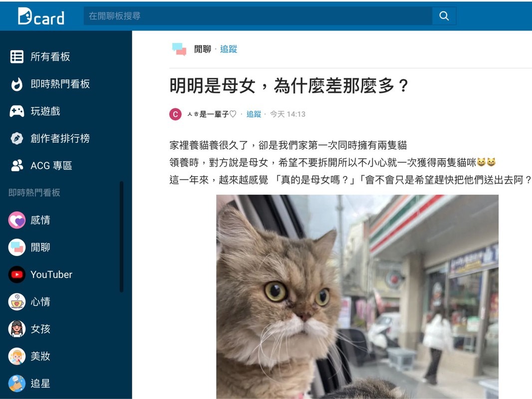Click the author's C avatar
Screen dimensions: 532x399
click(x=175, y=114)
